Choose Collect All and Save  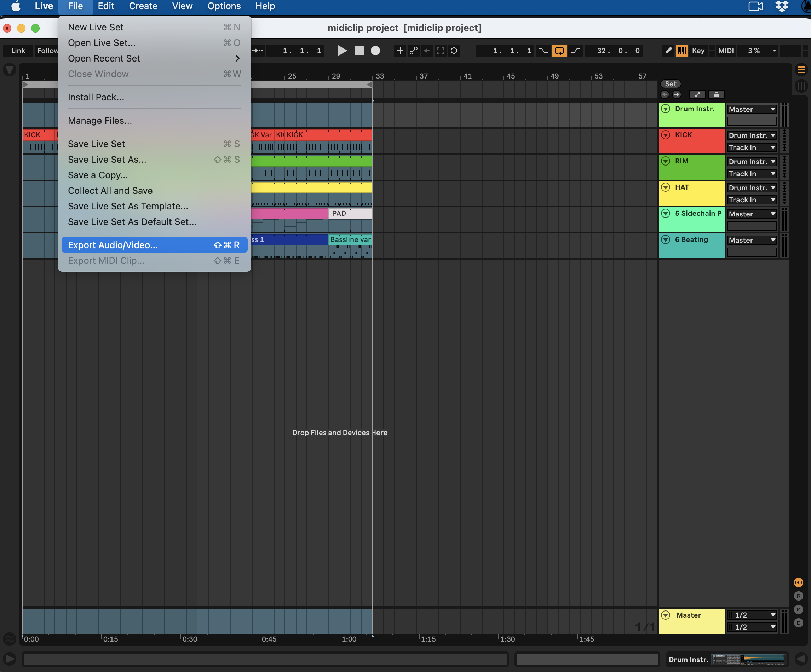coord(110,191)
